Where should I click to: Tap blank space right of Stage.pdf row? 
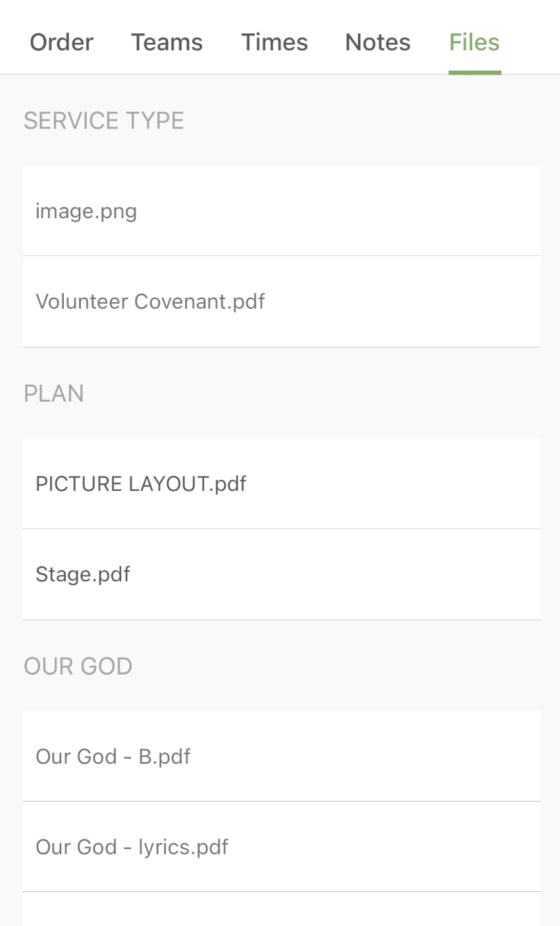click(340, 575)
